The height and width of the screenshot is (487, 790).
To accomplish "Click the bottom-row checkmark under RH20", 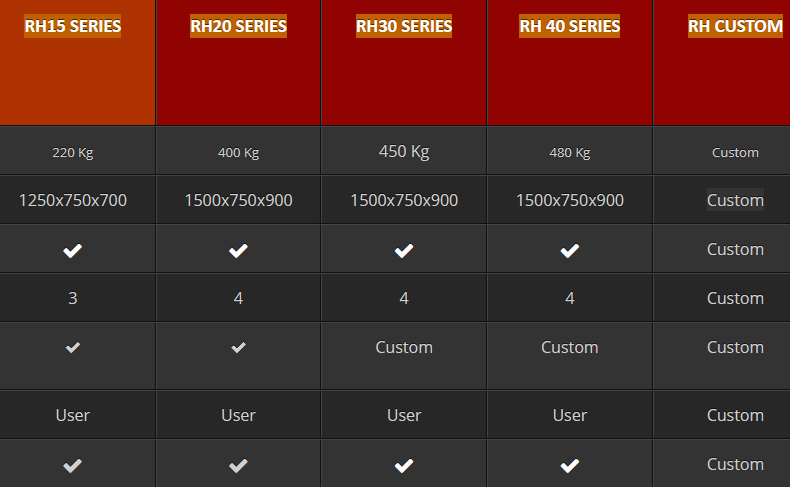I will (238, 465).
